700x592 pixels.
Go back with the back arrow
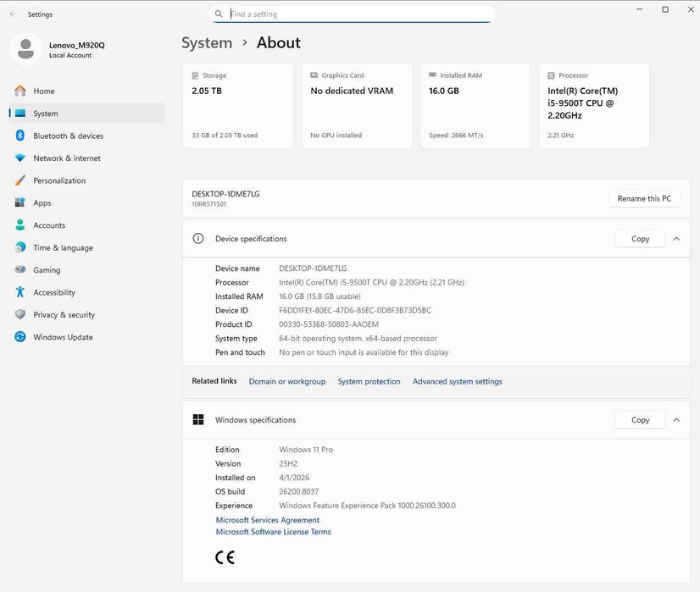tap(13, 14)
